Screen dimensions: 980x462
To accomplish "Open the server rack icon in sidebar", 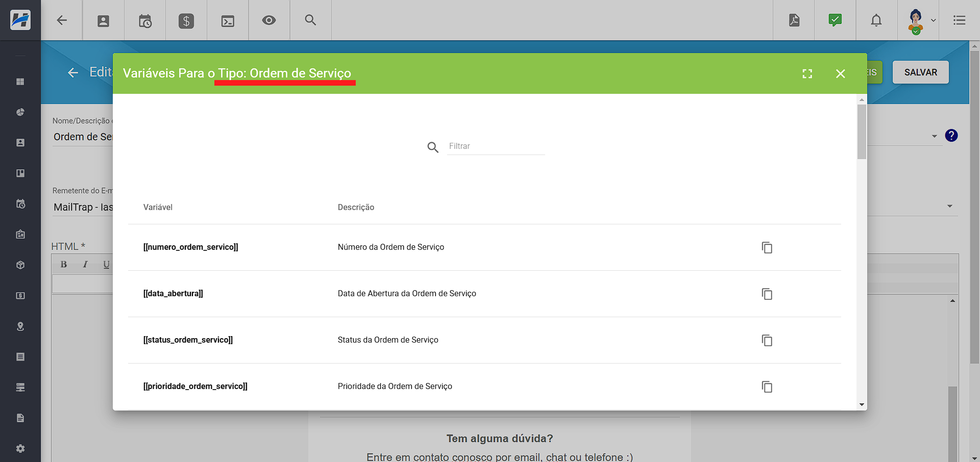I will point(20,388).
